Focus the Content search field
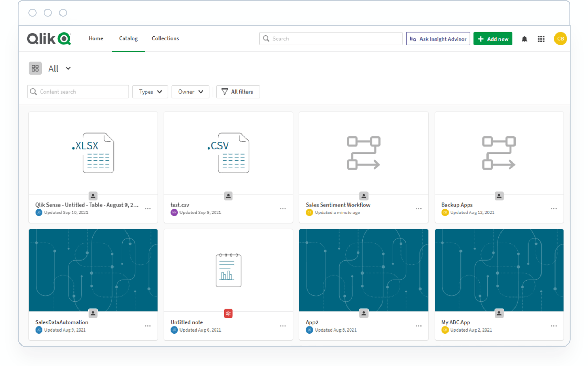 (x=78, y=92)
